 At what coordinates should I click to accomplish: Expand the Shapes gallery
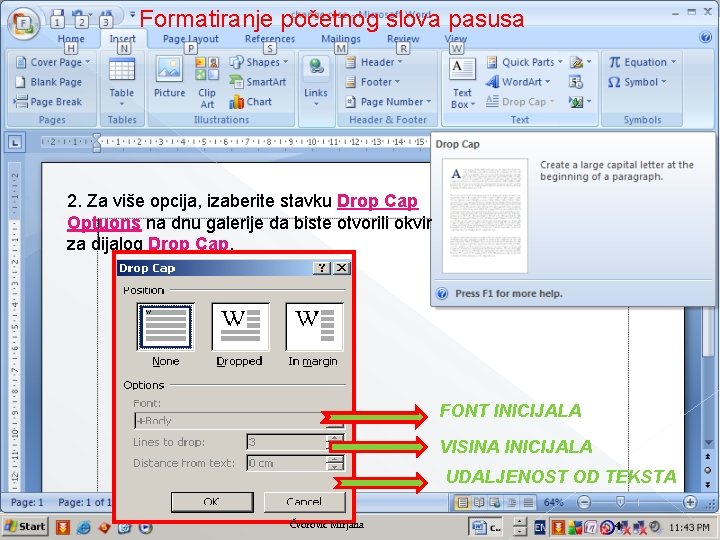tap(259, 62)
